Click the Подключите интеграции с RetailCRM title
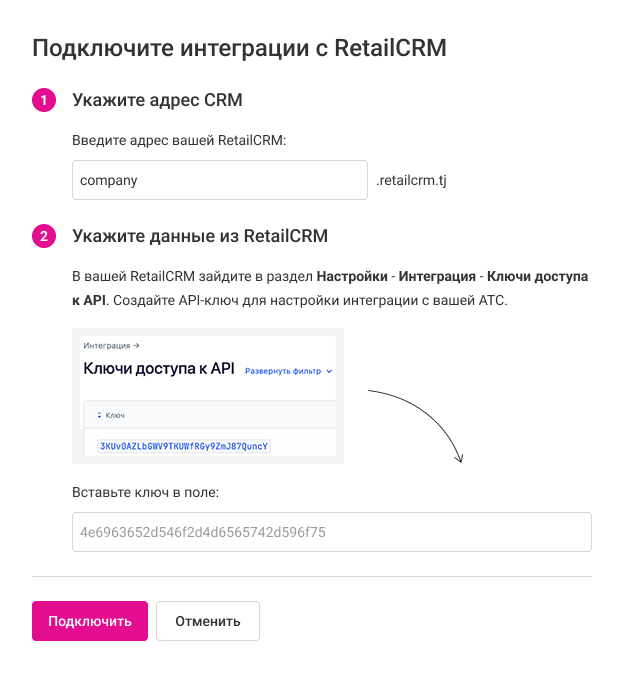624x673 pixels. 240,47
